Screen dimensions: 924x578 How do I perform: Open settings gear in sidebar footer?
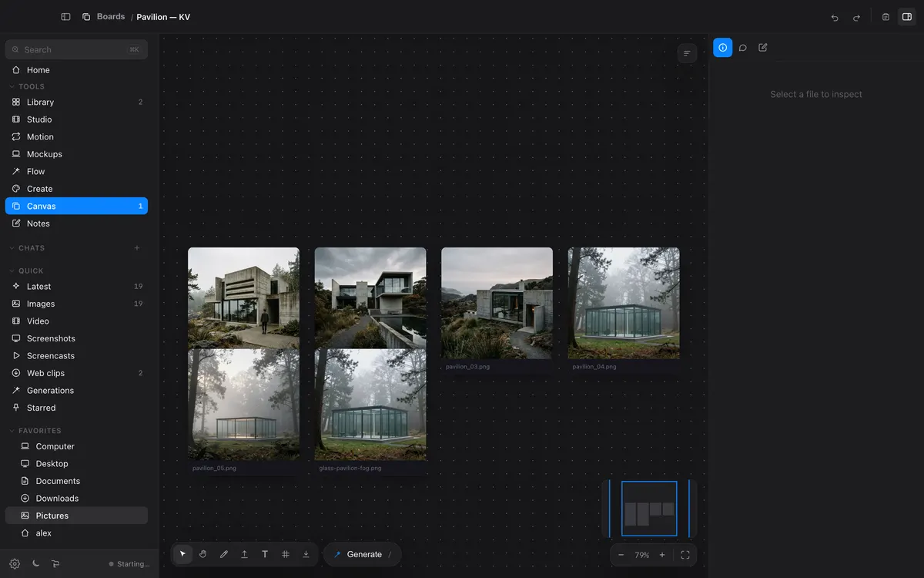[x=15, y=563]
